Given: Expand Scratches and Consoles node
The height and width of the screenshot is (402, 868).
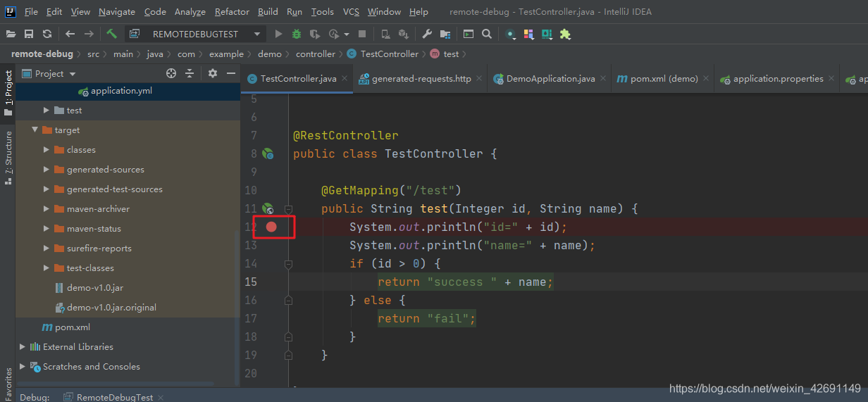Looking at the screenshot, I should pos(23,366).
